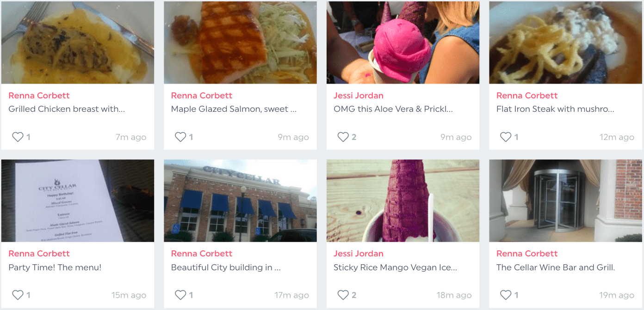The height and width of the screenshot is (310, 644).
Task: Like the Party Time menu post
Action: [18, 295]
